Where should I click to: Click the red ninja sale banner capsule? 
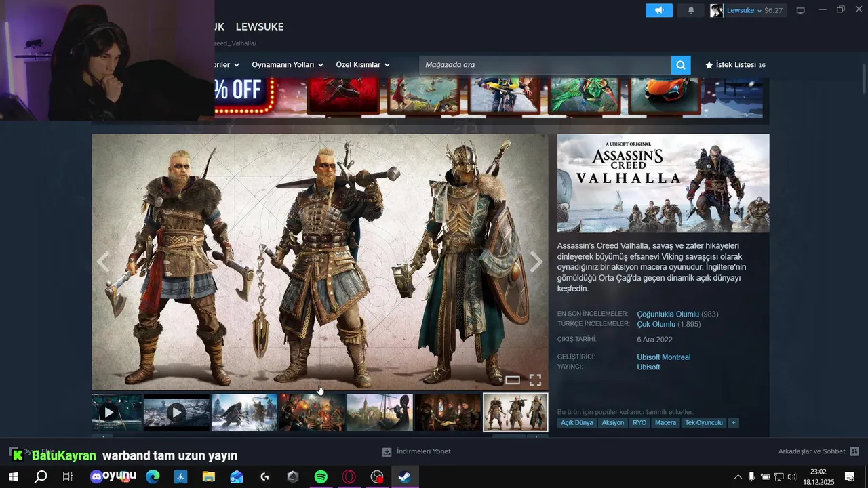coord(343,95)
